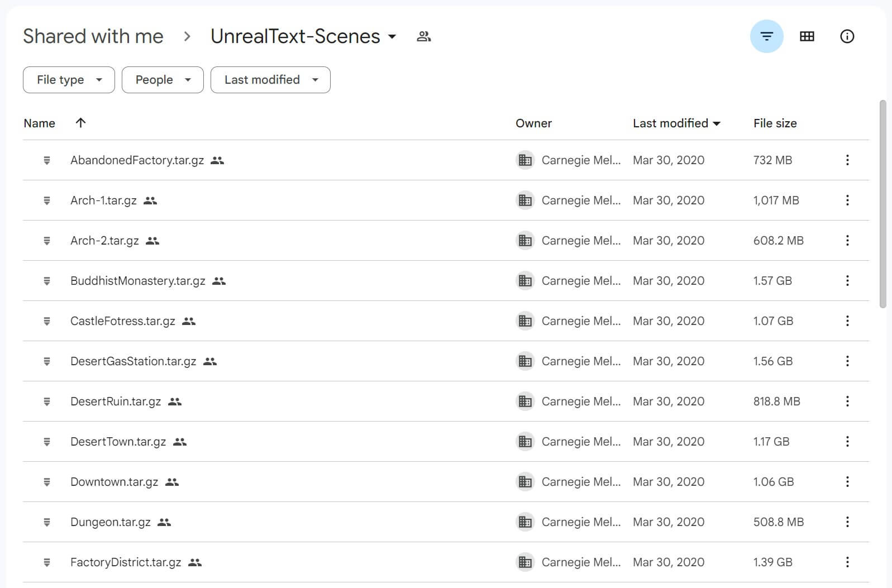Screen dimensions: 892x588
Task: Click the shared icon beside Downtown.tar.gz
Action: tap(172, 482)
